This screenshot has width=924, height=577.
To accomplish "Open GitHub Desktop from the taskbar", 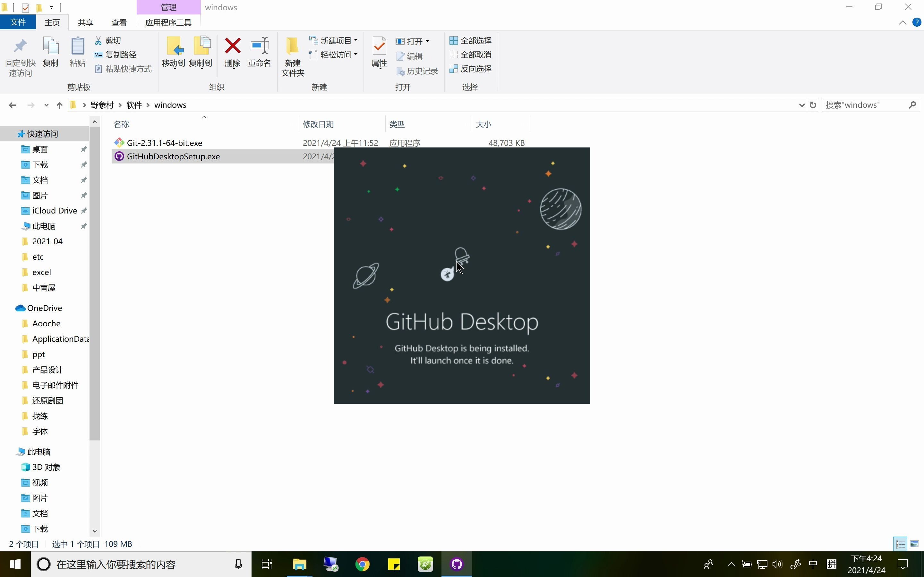I will pyautogui.click(x=457, y=564).
